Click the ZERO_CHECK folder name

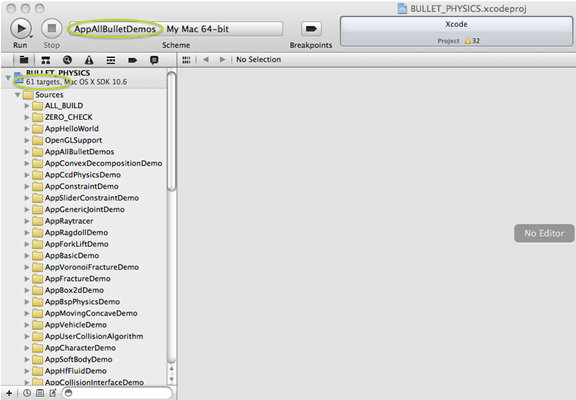(x=69, y=117)
